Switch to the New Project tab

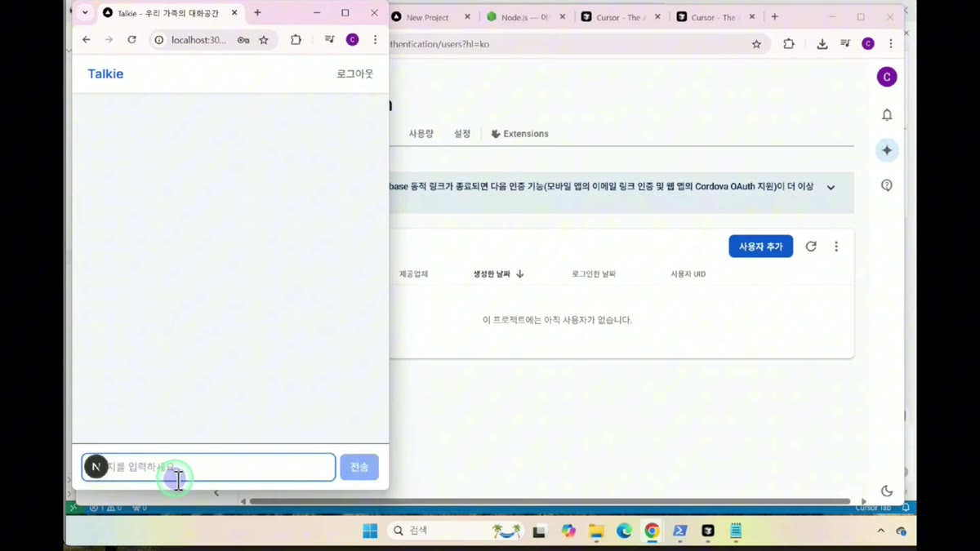point(428,17)
